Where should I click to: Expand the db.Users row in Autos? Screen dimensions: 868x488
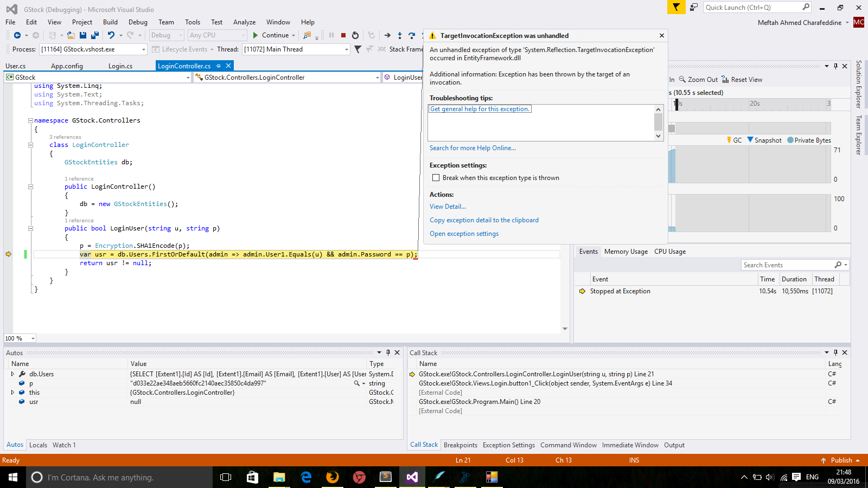pos(12,374)
